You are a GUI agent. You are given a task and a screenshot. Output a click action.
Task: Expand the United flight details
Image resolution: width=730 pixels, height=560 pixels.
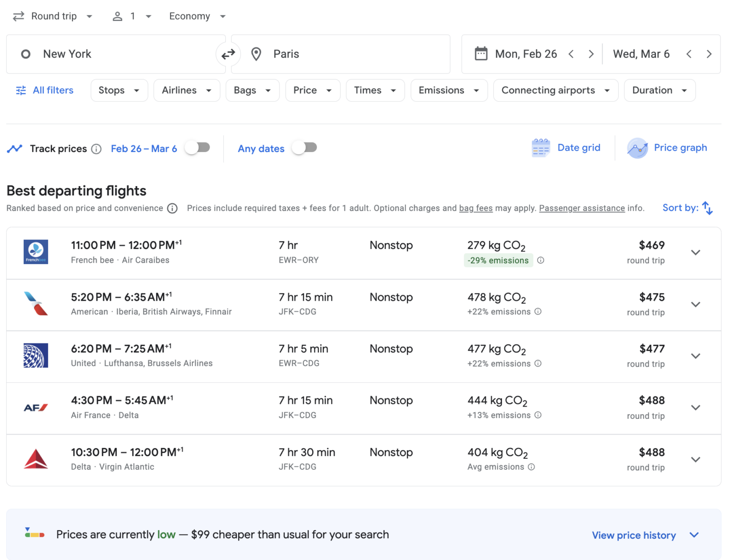[695, 356]
